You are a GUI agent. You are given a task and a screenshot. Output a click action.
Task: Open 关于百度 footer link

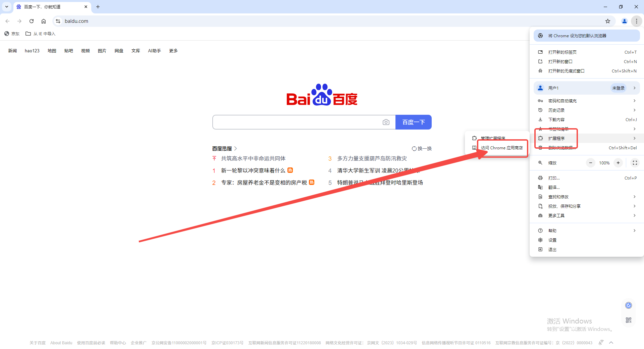(x=38, y=343)
